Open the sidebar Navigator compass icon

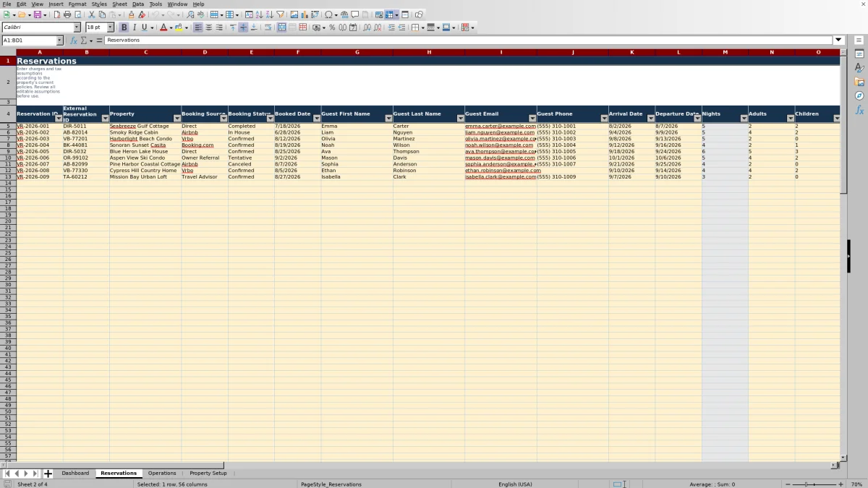859,96
